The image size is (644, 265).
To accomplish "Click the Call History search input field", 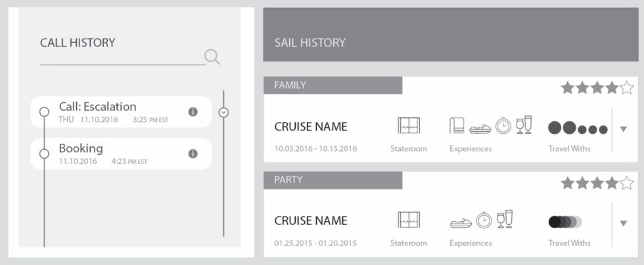I will (122, 58).
